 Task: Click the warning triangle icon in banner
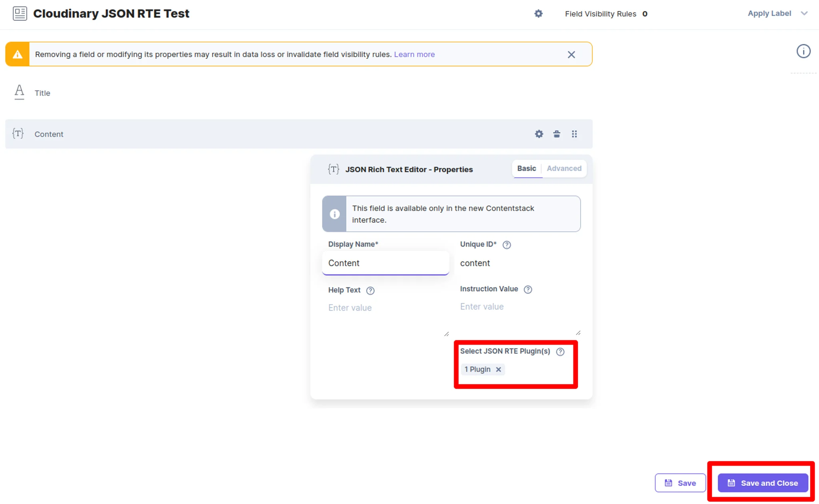(17, 54)
